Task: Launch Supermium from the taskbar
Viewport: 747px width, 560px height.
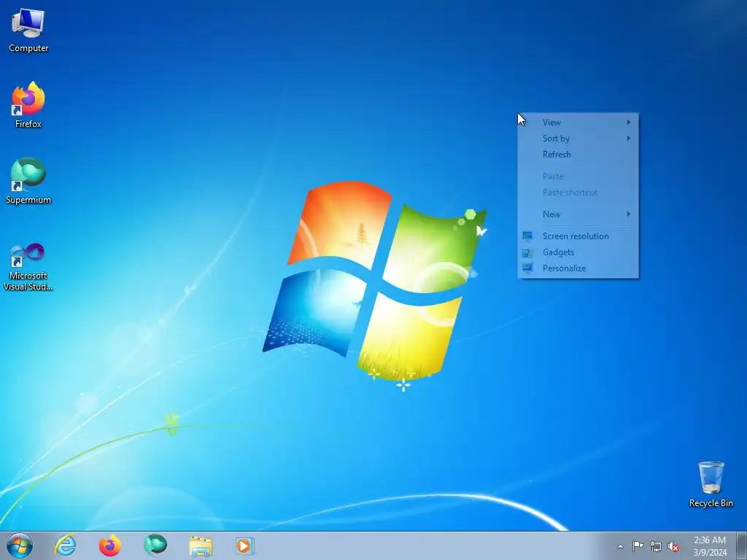Action: pyautogui.click(x=155, y=545)
